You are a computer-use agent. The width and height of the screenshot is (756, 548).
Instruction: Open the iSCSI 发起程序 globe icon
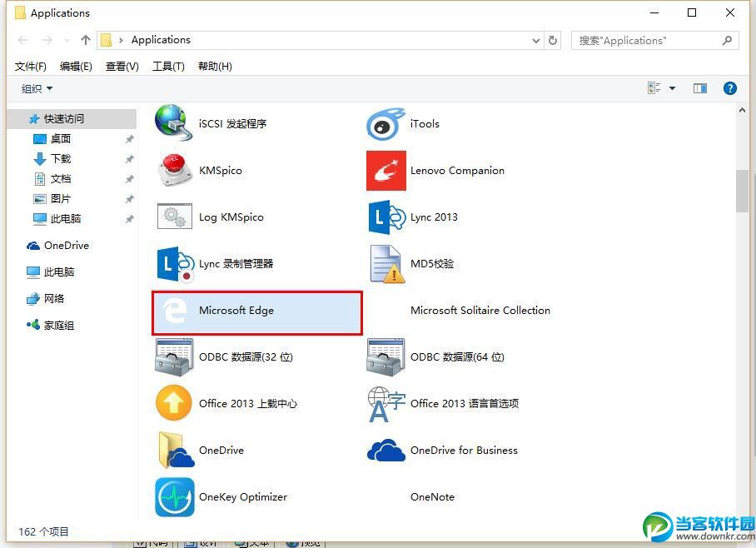173,123
